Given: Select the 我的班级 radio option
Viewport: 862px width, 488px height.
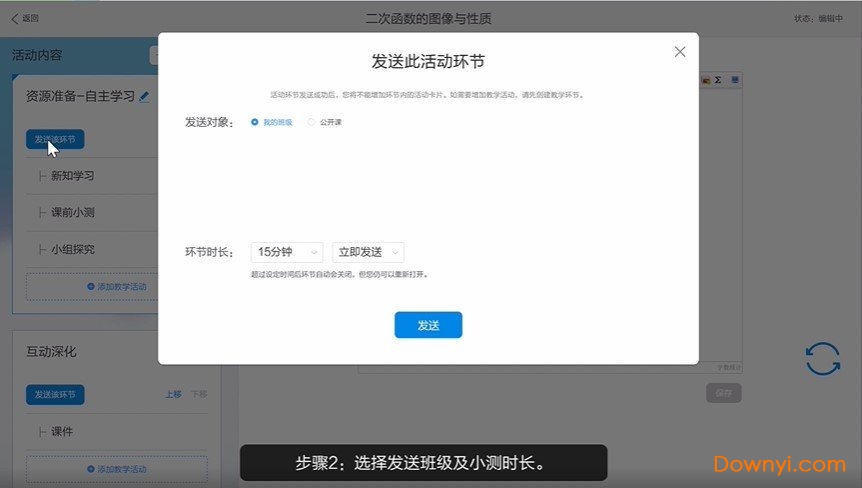Looking at the screenshot, I should pos(255,122).
